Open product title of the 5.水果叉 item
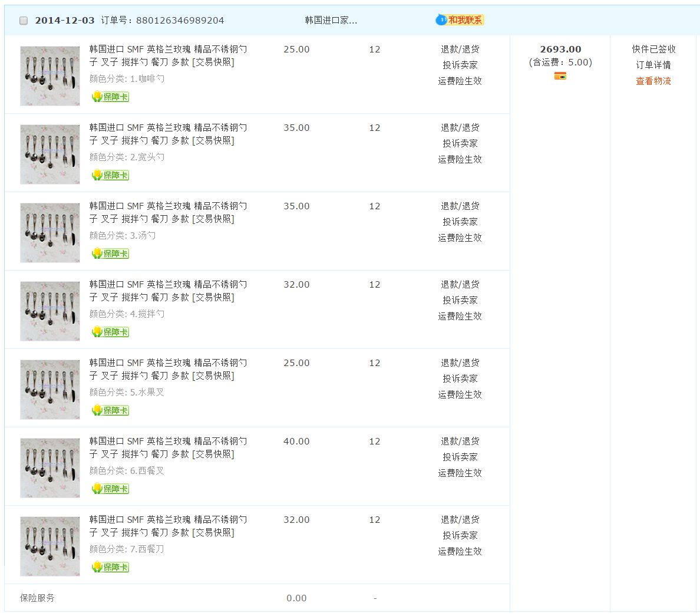 (x=168, y=369)
